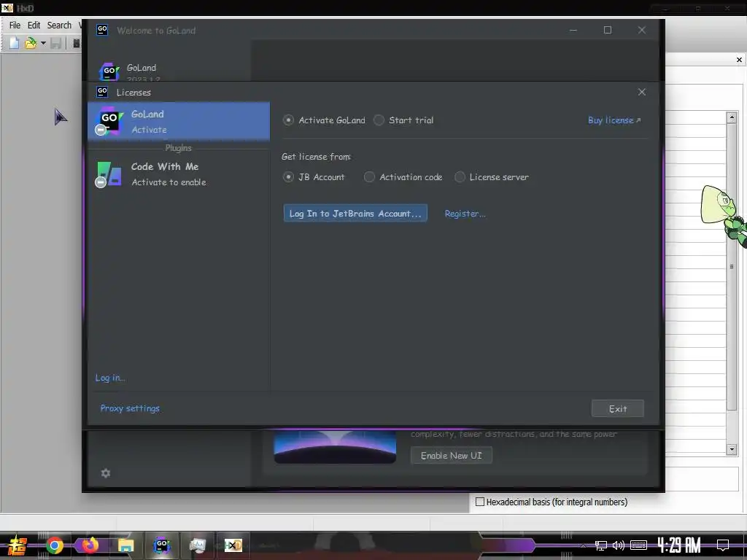
Task: Click Log In to JetBrains Account button
Action: [355, 214]
